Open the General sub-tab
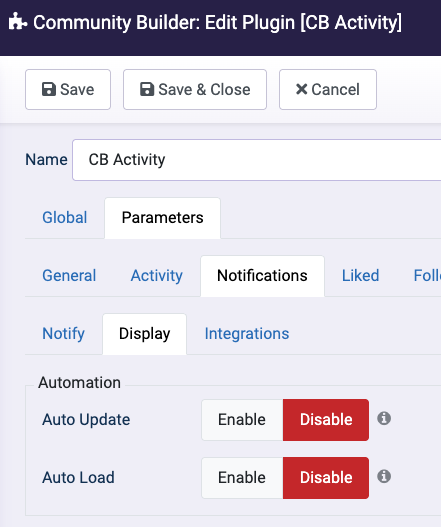This screenshot has width=441, height=527. (69, 276)
